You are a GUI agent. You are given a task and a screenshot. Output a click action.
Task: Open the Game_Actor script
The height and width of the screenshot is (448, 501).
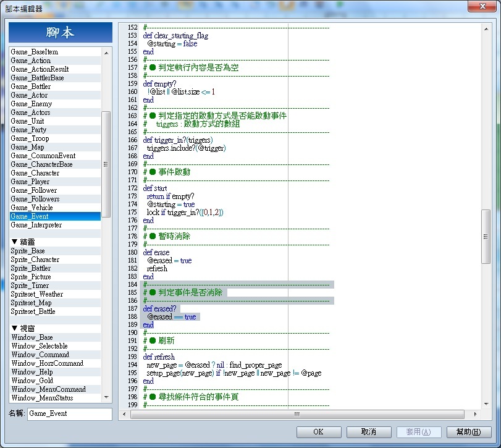[55, 95]
